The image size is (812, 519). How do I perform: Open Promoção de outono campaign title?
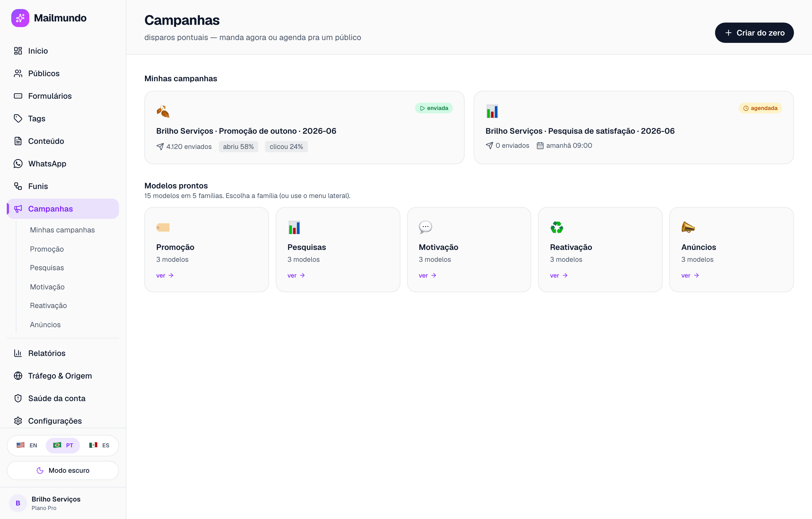pyautogui.click(x=246, y=131)
